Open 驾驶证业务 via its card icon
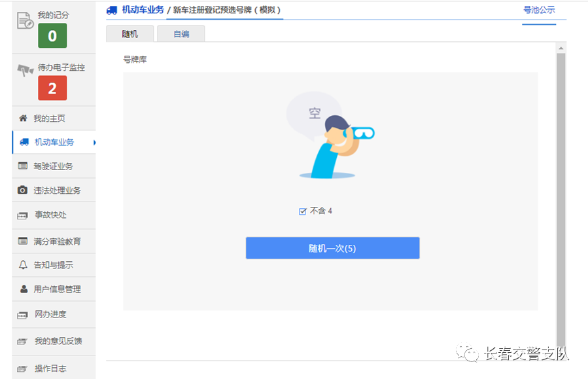The height and width of the screenshot is (379, 588). 24,166
